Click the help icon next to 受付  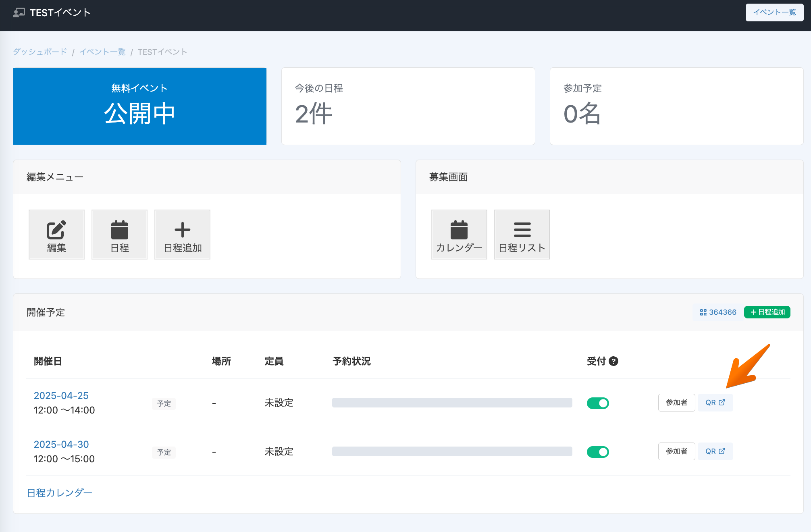613,361
